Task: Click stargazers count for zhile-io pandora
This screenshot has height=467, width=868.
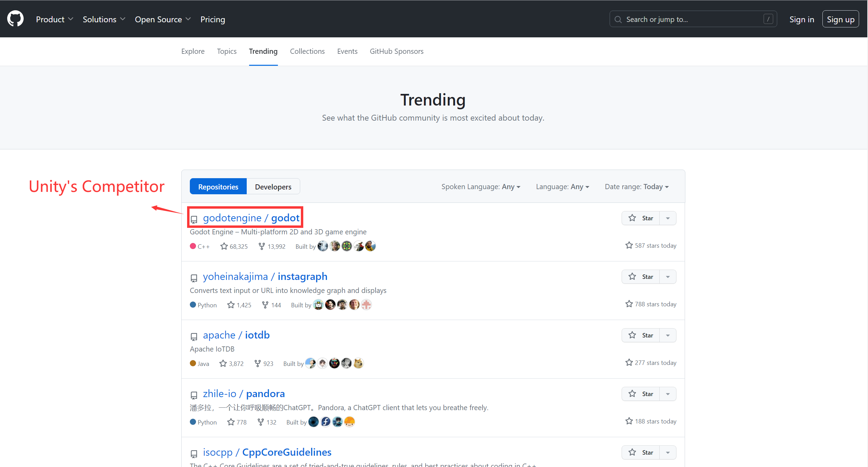Action: (237, 422)
